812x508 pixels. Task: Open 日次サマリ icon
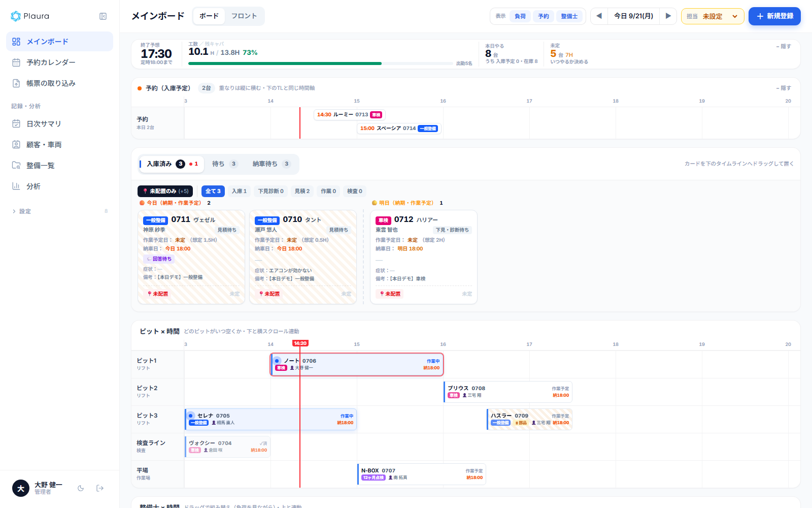click(x=16, y=124)
